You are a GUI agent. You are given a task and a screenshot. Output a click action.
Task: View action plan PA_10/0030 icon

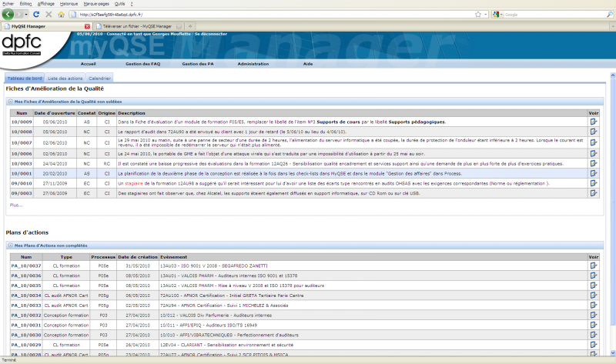pyautogui.click(x=593, y=335)
